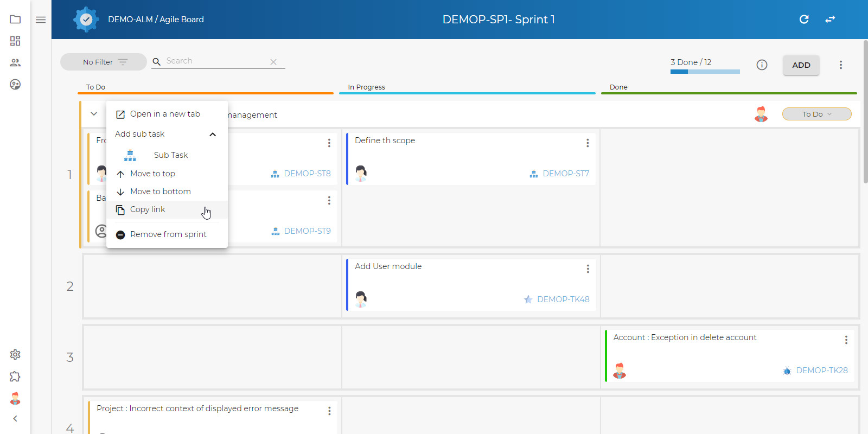Click the 3 Done / 12 progress bar
Image resolution: width=868 pixels, height=434 pixels.
coord(705,72)
